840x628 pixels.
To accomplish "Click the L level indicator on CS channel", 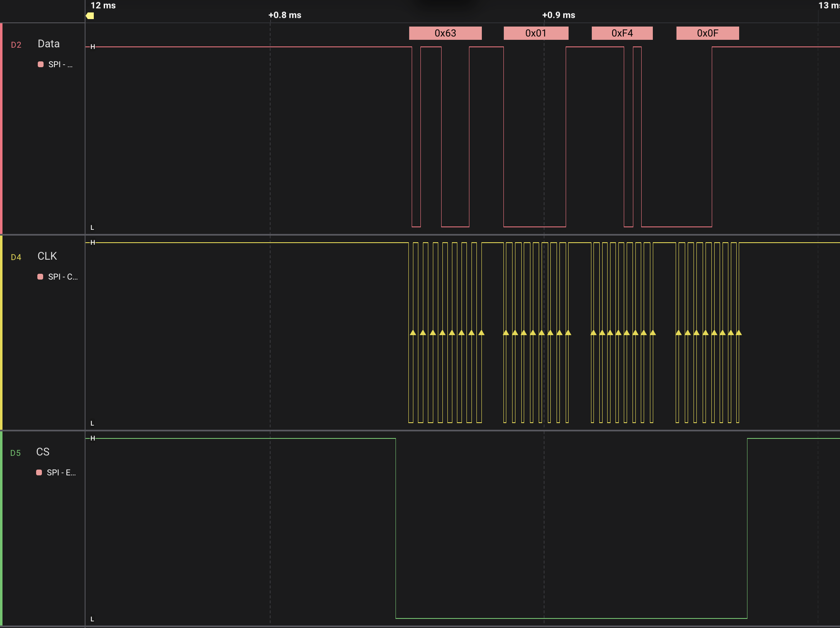I will (x=92, y=619).
